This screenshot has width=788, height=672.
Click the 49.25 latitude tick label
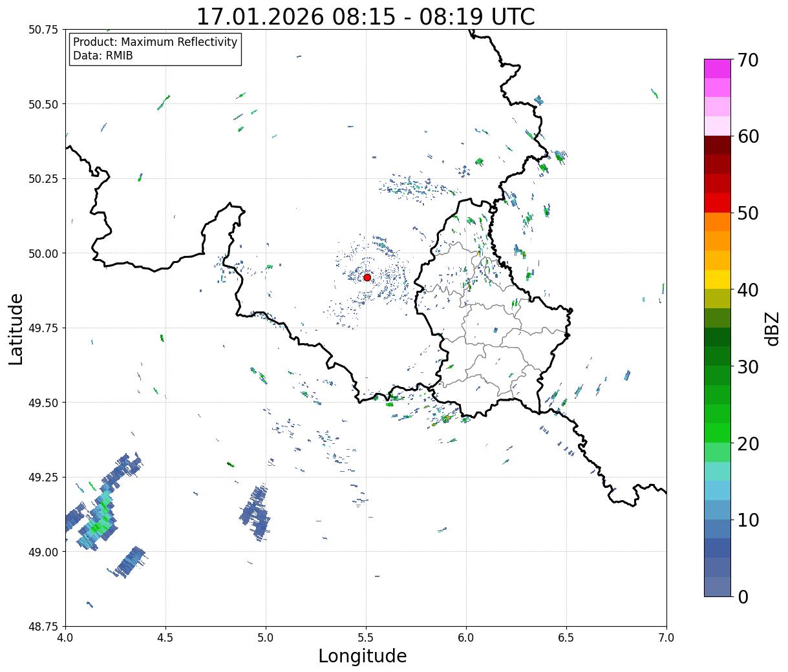coord(43,478)
